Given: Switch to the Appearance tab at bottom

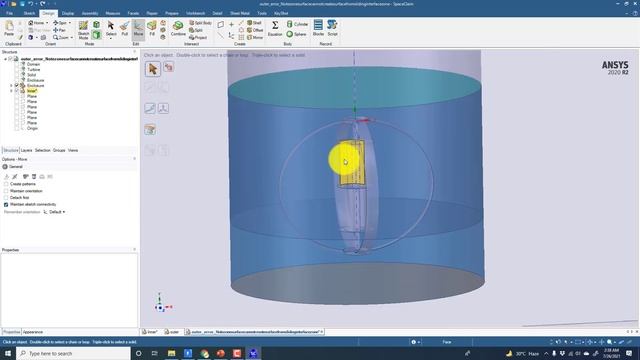Looking at the screenshot, I should 33,332.
